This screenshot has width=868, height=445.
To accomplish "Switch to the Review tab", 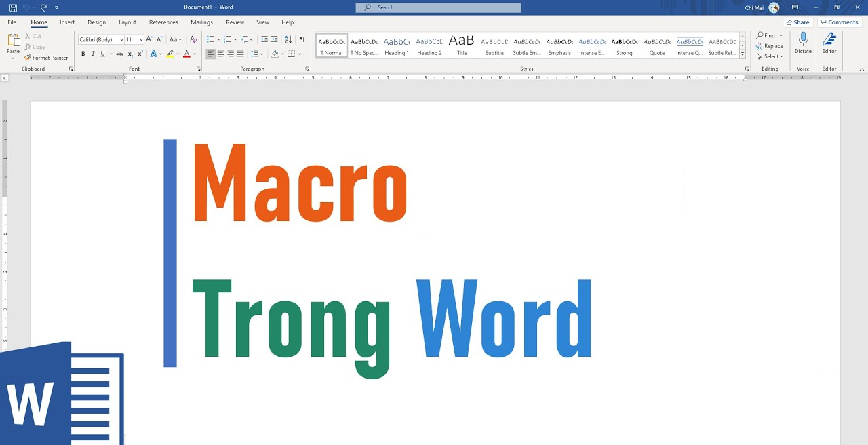I will pos(235,22).
